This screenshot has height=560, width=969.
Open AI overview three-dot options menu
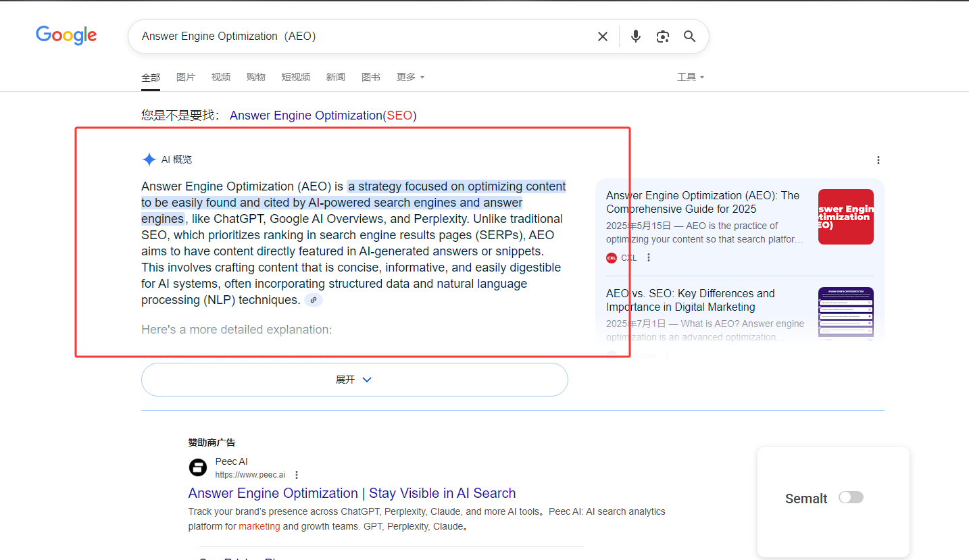(x=878, y=160)
